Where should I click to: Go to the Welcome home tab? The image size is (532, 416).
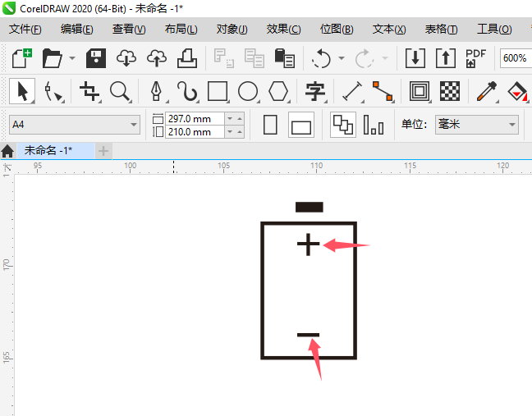(x=7, y=151)
